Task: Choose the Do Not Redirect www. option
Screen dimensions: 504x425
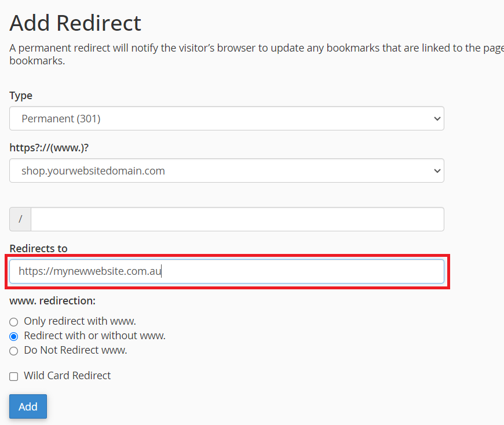Action: click(x=14, y=351)
